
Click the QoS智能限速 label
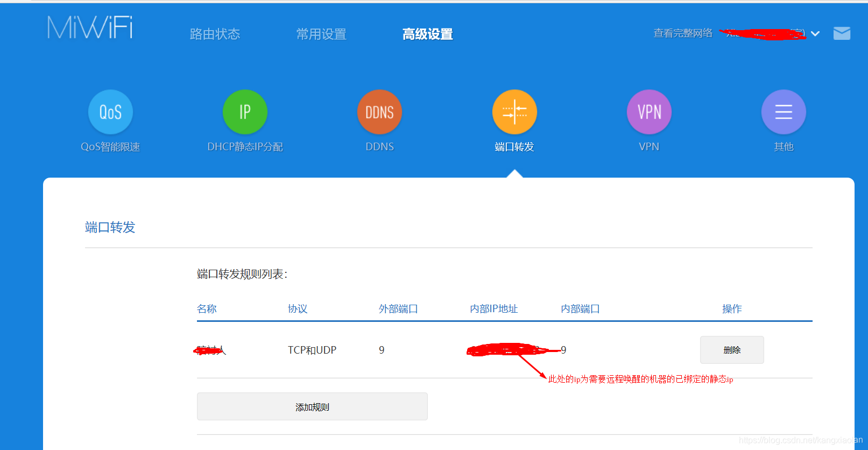pos(110,147)
